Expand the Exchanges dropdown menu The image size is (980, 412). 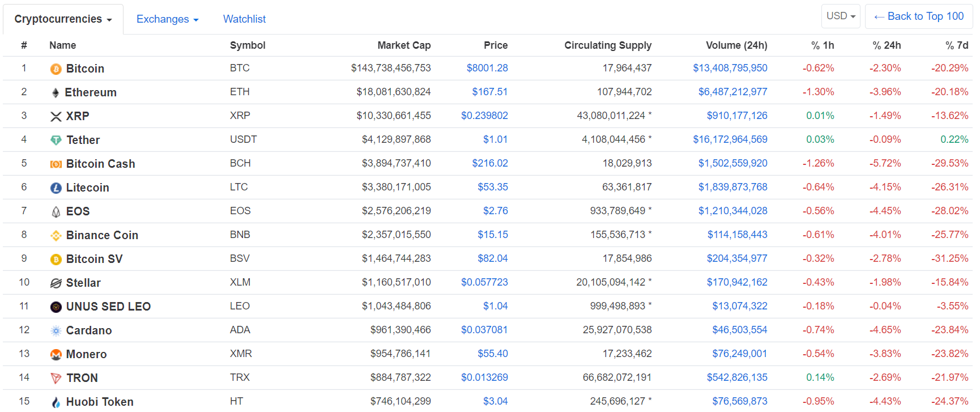point(167,19)
